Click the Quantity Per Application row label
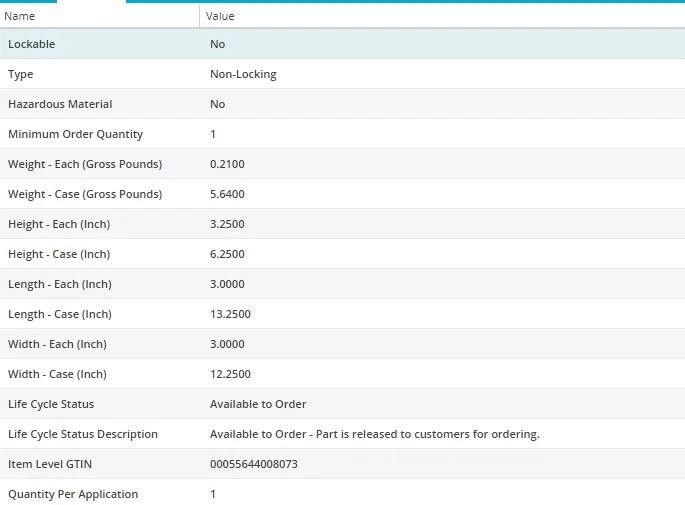 tap(73, 494)
